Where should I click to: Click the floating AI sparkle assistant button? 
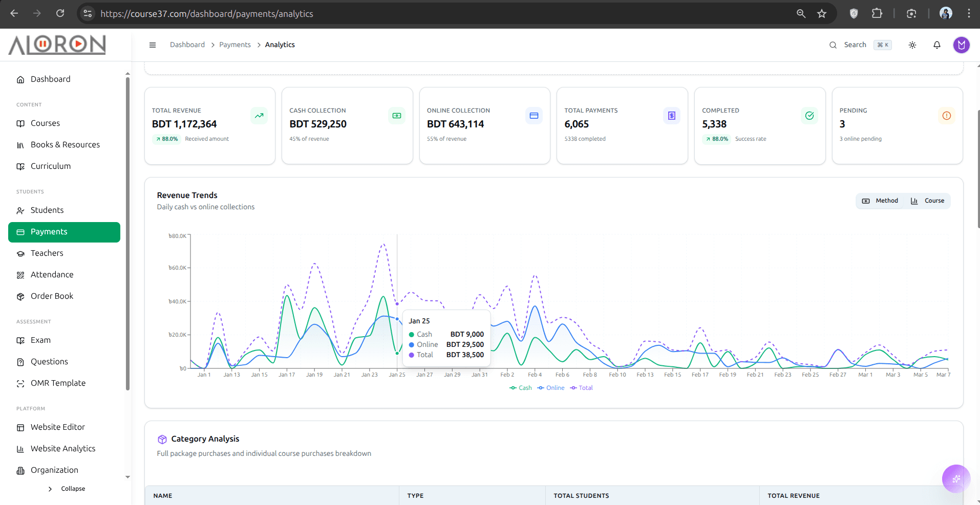point(956,479)
